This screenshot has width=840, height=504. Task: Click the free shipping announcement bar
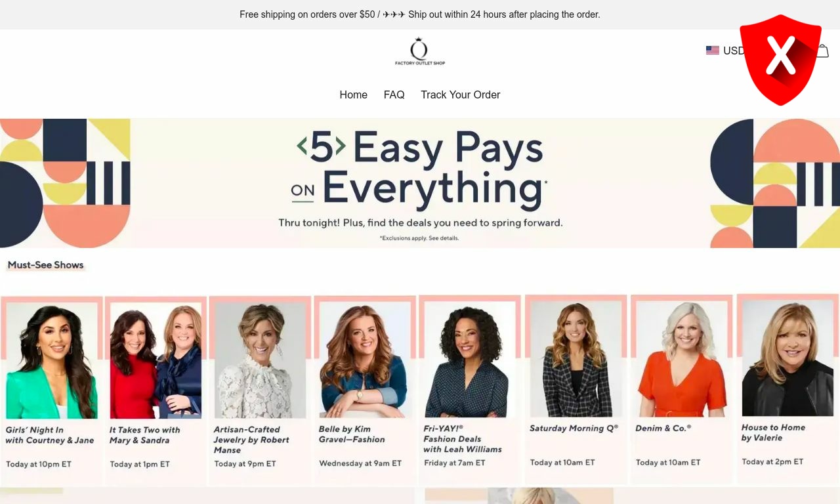pyautogui.click(x=420, y=14)
